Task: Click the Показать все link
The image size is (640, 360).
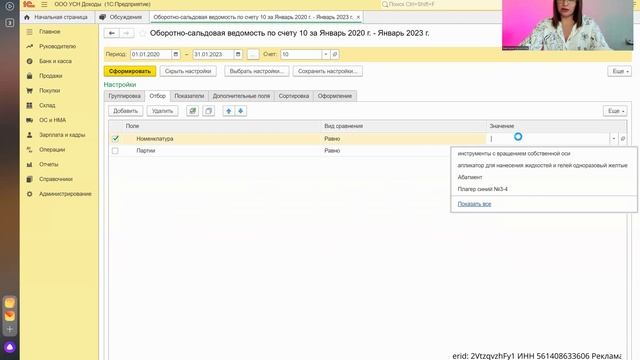Action: (x=474, y=204)
